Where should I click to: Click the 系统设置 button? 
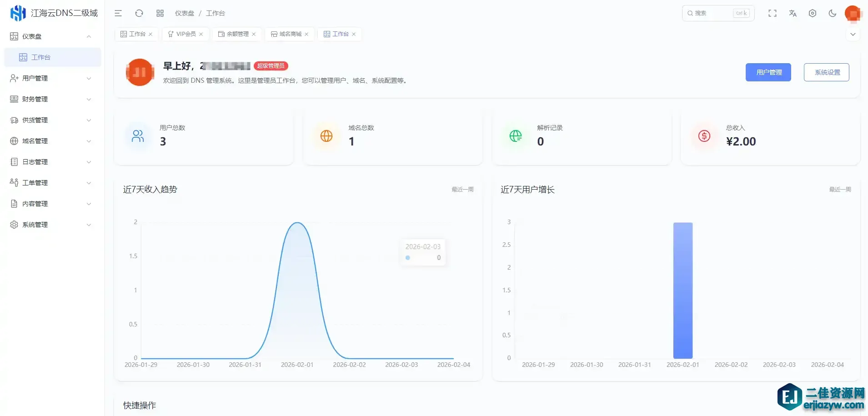pyautogui.click(x=826, y=72)
